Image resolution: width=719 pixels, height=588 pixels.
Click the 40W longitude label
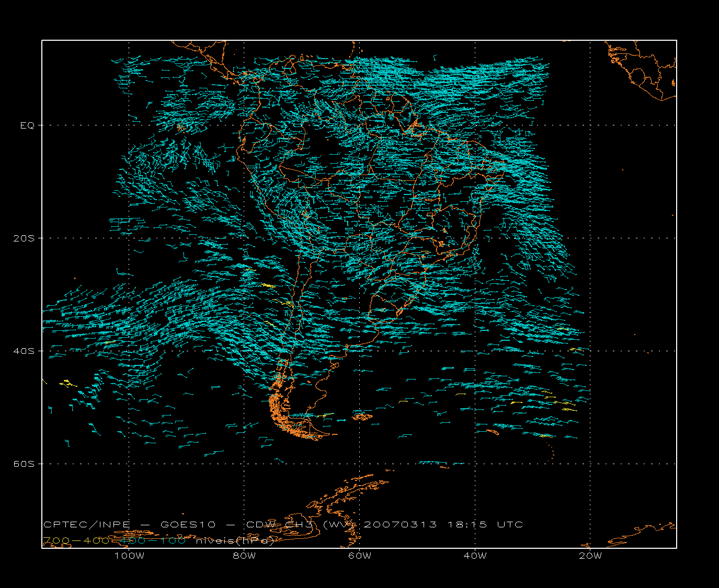click(475, 556)
